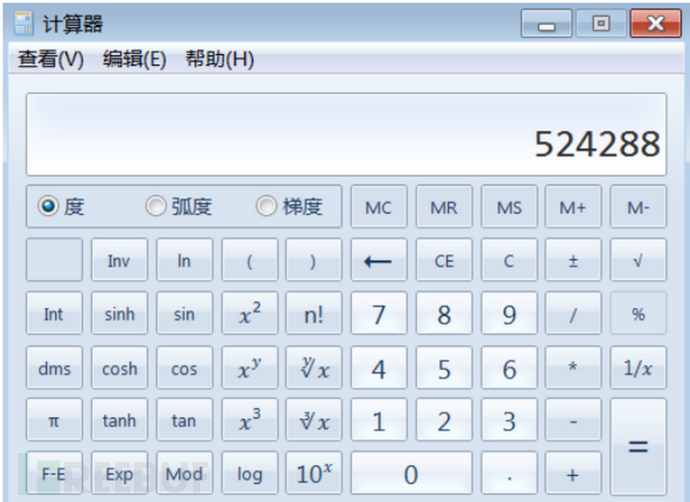Click the factorial n! button

[313, 314]
